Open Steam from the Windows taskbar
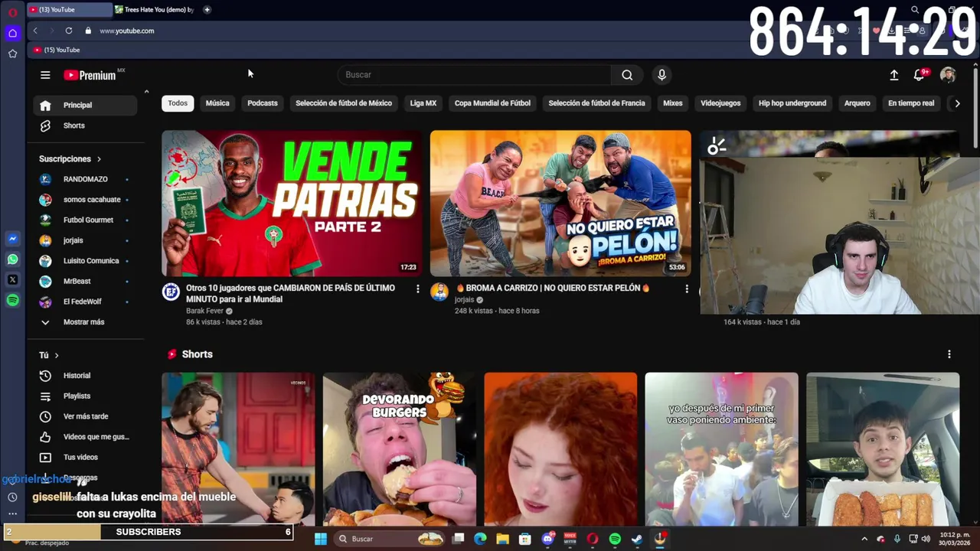 tap(637, 539)
